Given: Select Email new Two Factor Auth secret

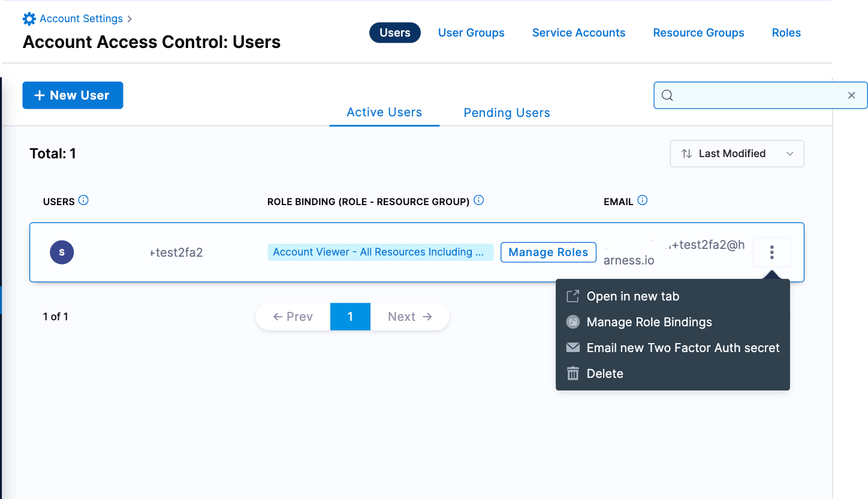Looking at the screenshot, I should point(683,348).
